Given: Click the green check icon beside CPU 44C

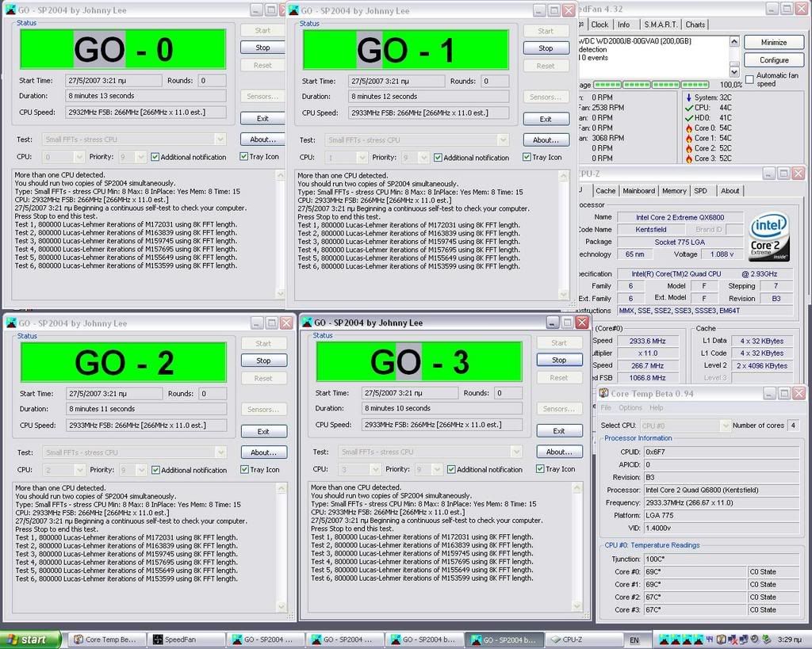Looking at the screenshot, I should 689,108.
